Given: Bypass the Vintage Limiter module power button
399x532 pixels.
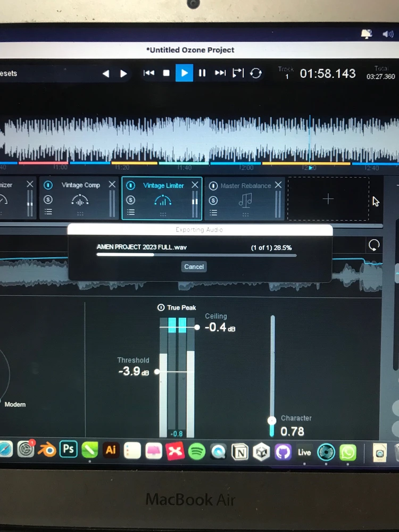Looking at the screenshot, I should (131, 186).
